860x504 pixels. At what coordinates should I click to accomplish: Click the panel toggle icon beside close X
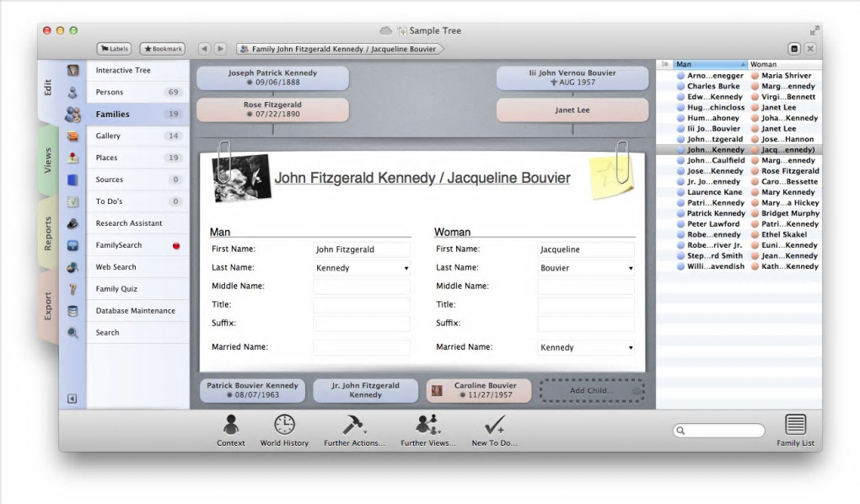point(794,49)
